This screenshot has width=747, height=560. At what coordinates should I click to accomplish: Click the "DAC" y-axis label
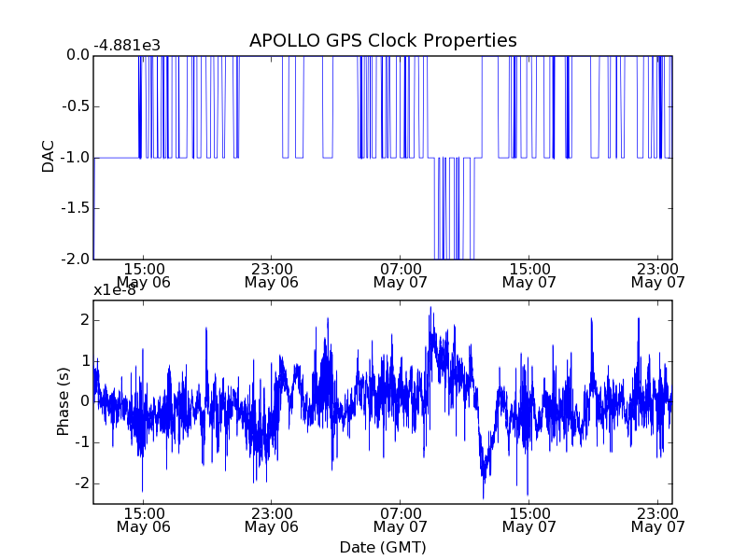49,157
